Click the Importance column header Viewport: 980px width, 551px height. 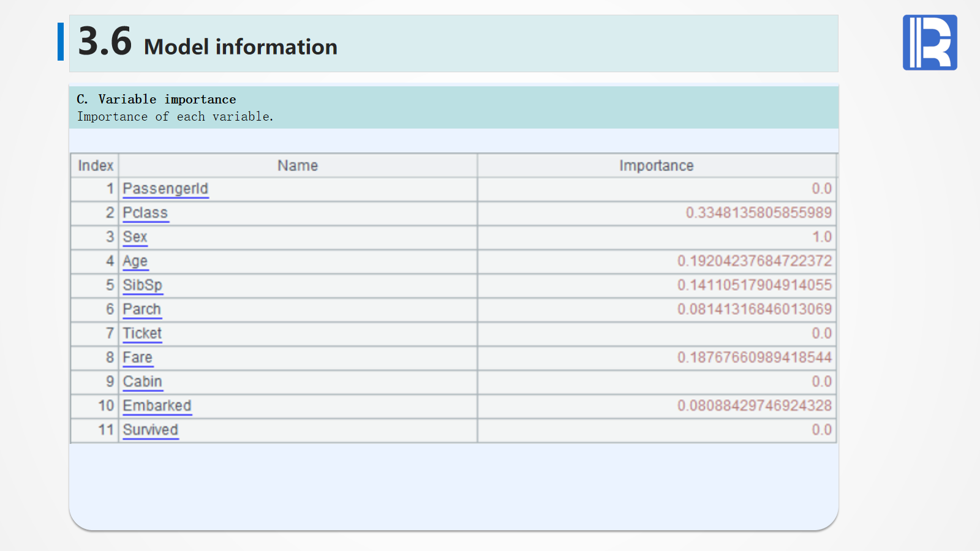point(656,166)
